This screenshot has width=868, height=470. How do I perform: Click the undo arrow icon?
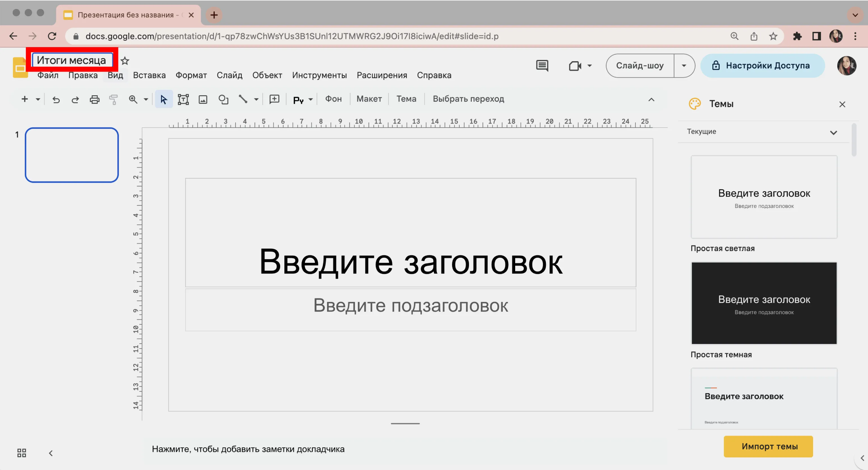(x=56, y=100)
